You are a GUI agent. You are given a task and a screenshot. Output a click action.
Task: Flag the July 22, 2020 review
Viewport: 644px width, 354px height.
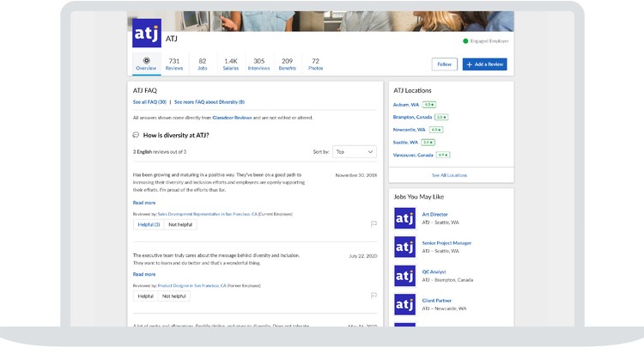click(374, 295)
